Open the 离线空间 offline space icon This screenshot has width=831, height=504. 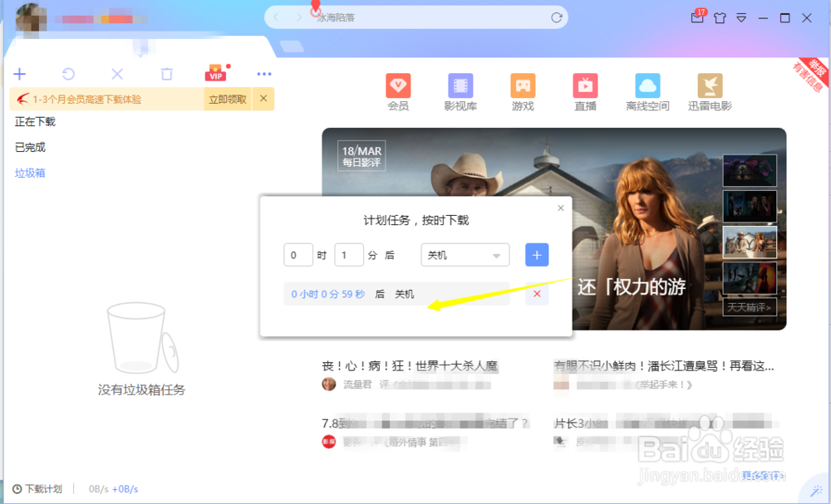[x=647, y=86]
